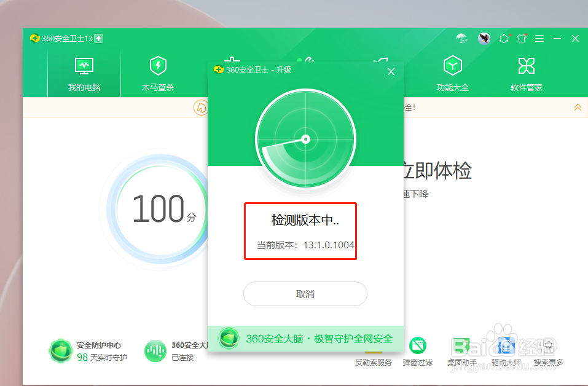Close the 360安全卫士 main window
This screenshot has width=588, height=386.
coord(575,38)
